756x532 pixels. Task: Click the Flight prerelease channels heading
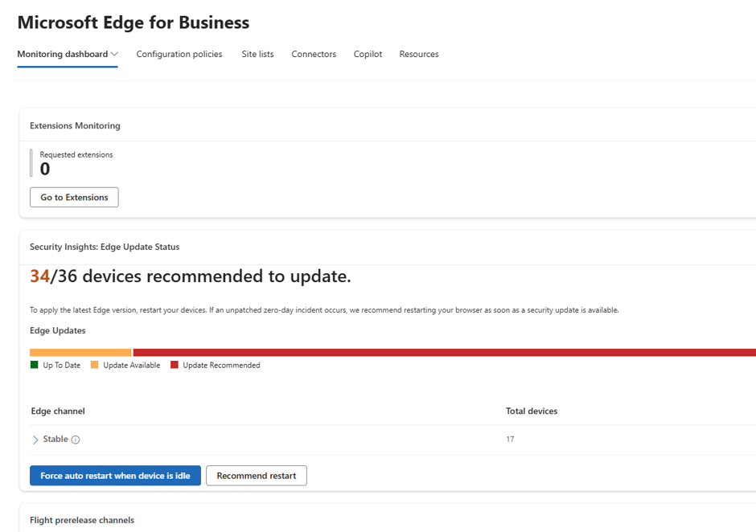pyautogui.click(x=82, y=520)
